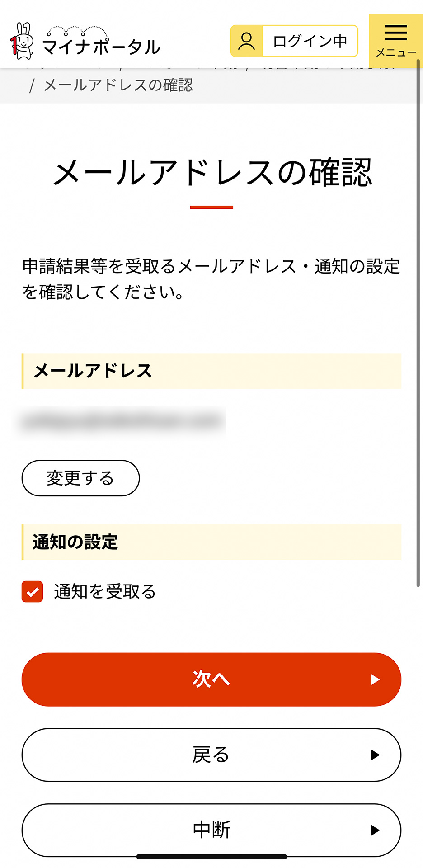Click the arrow icon inside the 次へ button
423x868 pixels.
[x=374, y=679]
